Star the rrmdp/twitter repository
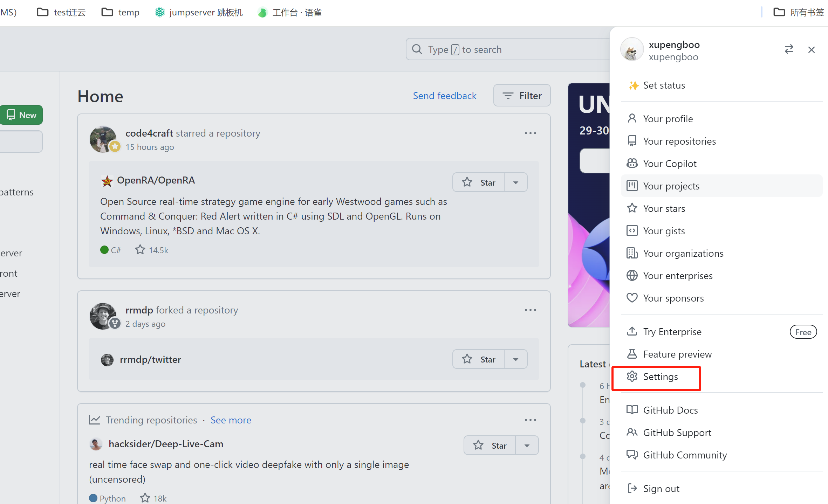This screenshot has height=504, width=828. click(478, 359)
